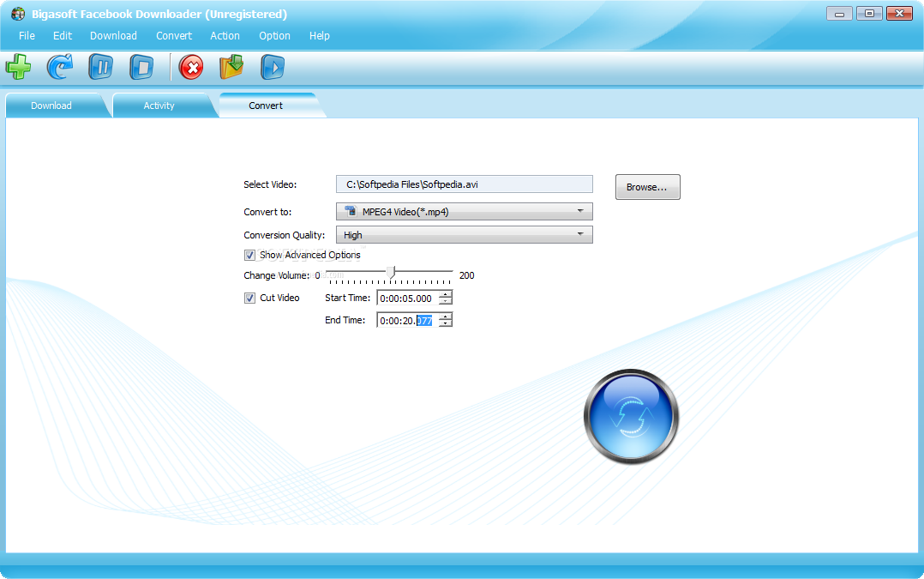Click the 'Select Video:' label

pos(270,184)
